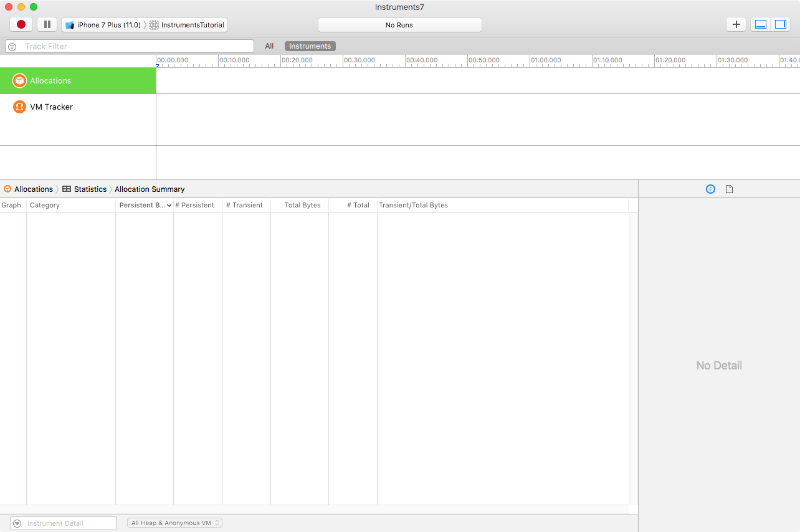Sort by # Persistent column
Screen dimensions: 800x532
click(198, 205)
